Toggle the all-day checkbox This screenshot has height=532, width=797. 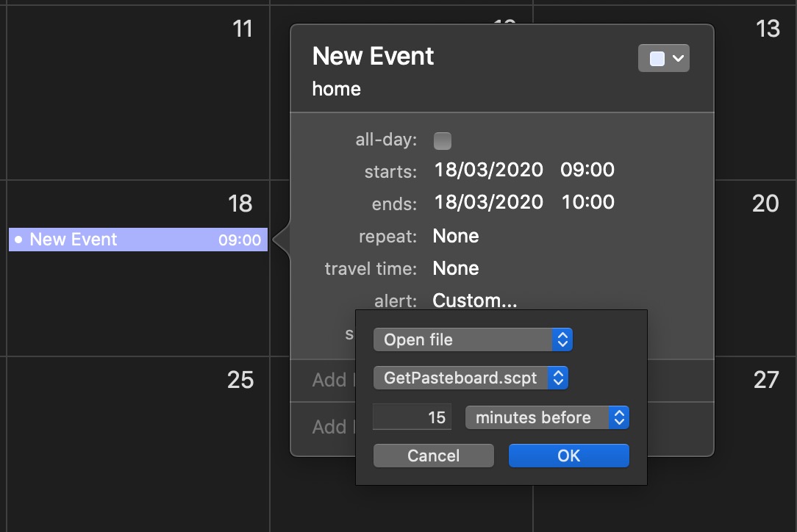click(442, 141)
